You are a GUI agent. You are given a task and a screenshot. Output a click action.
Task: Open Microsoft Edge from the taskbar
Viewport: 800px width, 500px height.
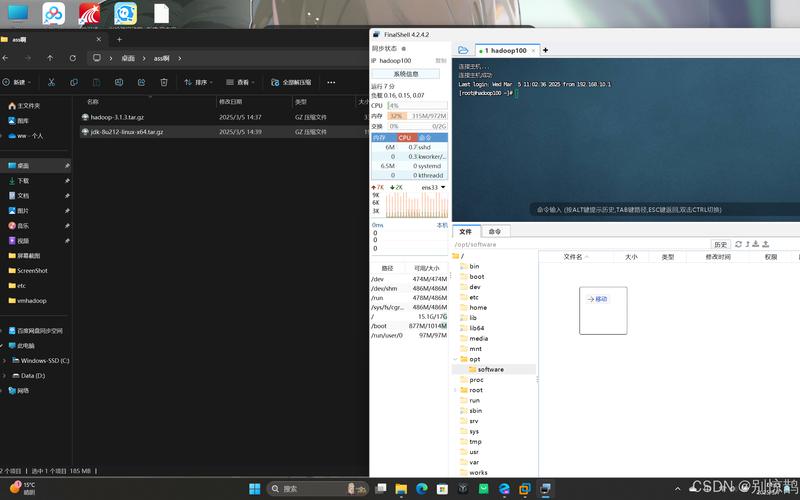click(x=421, y=489)
